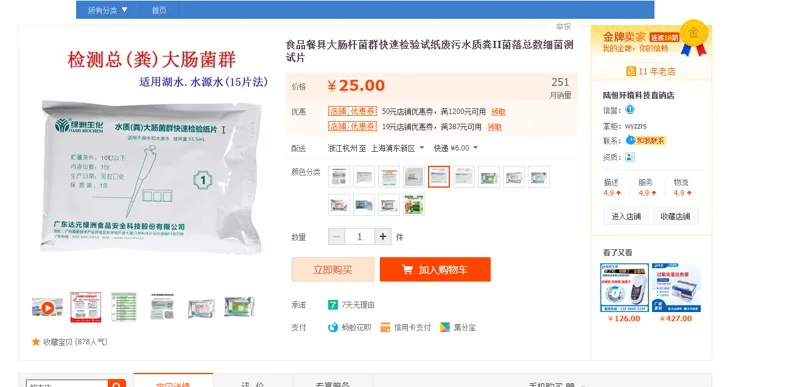
Task: Select the second color option swatch
Action: coord(364,177)
